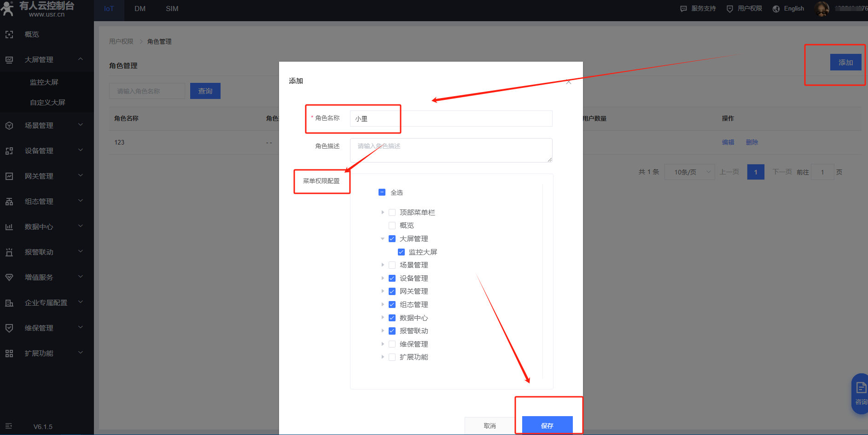Check the 场景管理 permission checkbox

pos(392,265)
